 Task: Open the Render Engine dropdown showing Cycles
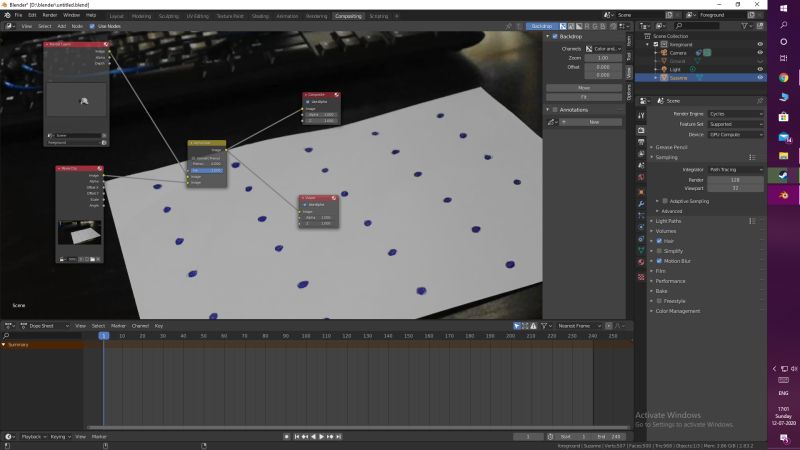click(736, 114)
